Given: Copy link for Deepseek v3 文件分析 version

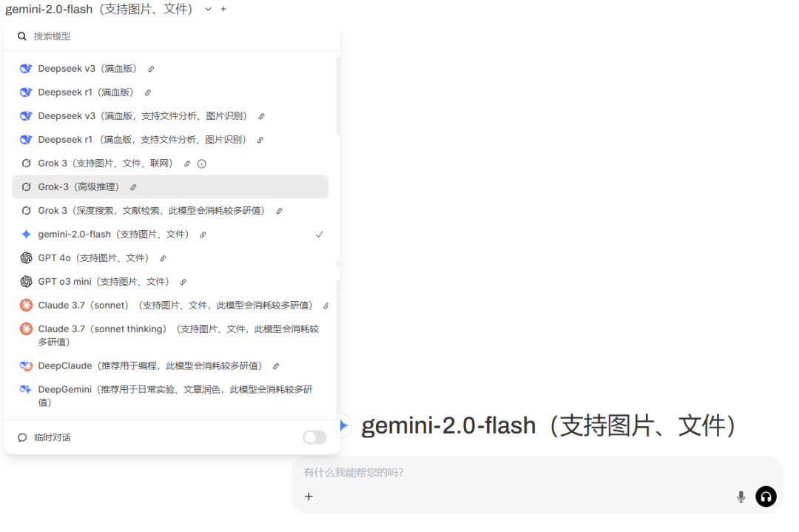Looking at the screenshot, I should click(x=261, y=117).
